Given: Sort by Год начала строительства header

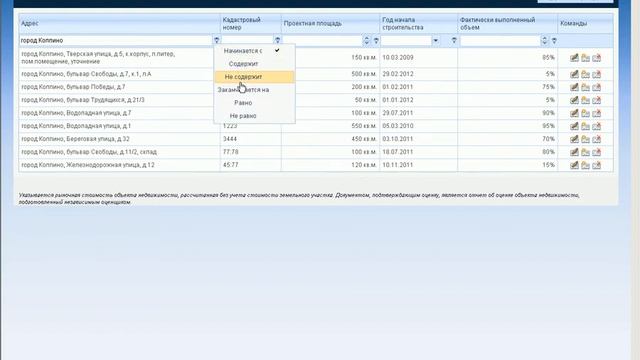Looking at the screenshot, I should click(x=419, y=24).
